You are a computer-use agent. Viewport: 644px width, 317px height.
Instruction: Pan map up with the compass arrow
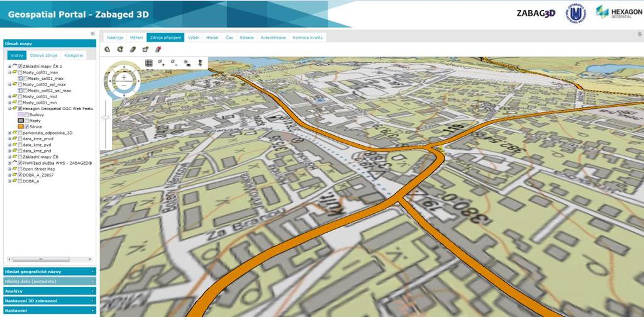124,65
